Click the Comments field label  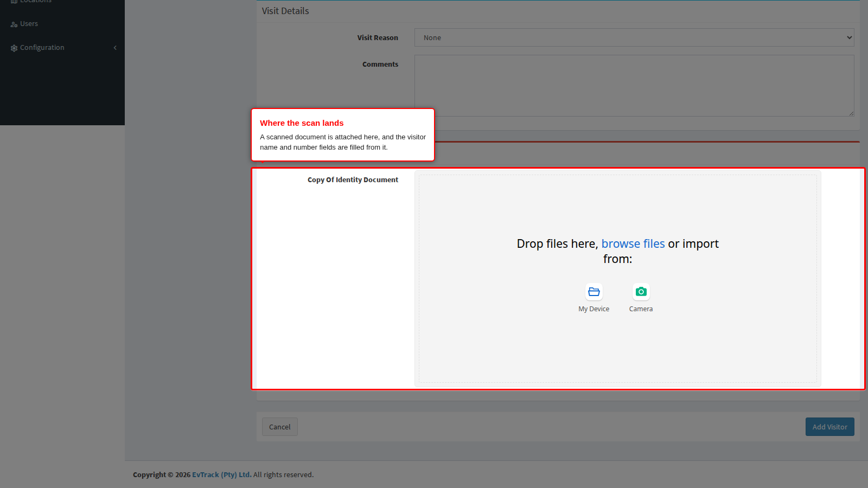pyautogui.click(x=380, y=65)
